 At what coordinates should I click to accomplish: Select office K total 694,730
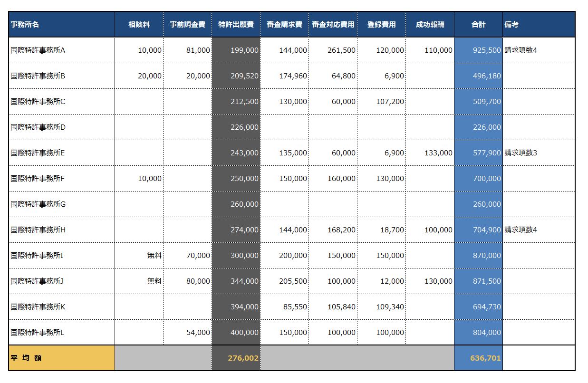click(478, 307)
